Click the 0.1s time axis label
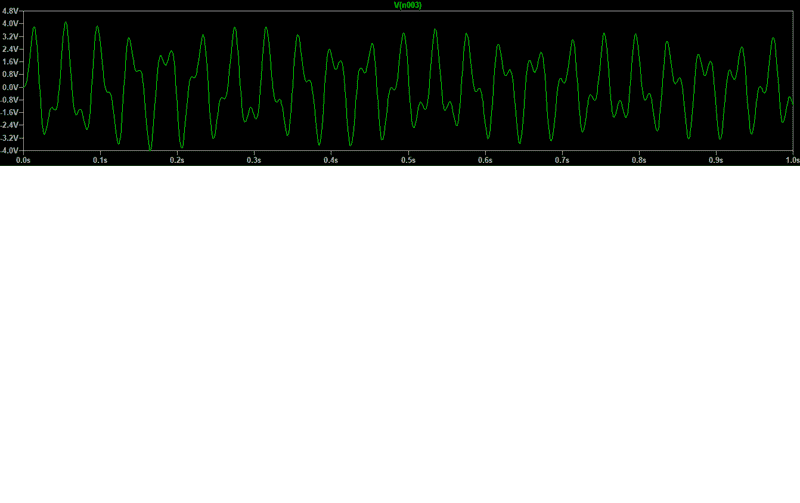The height and width of the screenshot is (503, 800). [101, 160]
